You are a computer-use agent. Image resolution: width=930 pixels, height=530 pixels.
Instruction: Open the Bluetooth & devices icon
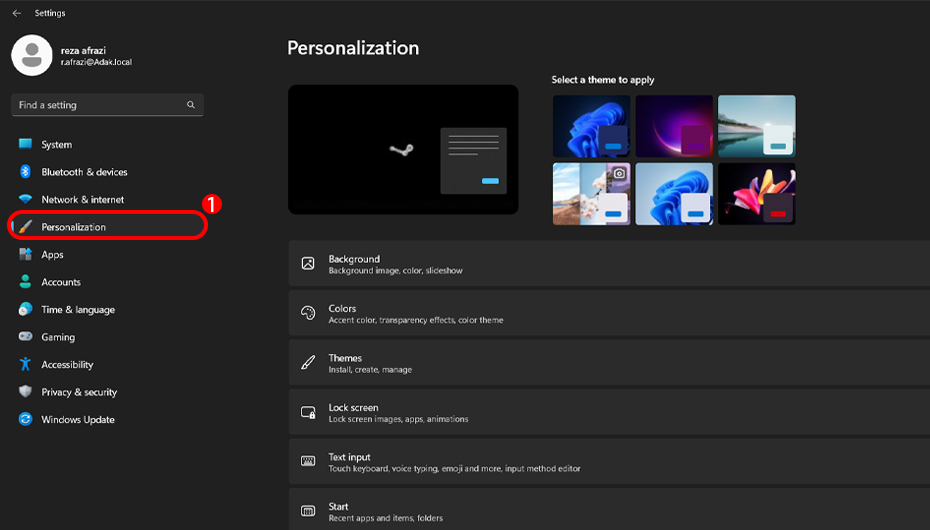click(x=25, y=172)
